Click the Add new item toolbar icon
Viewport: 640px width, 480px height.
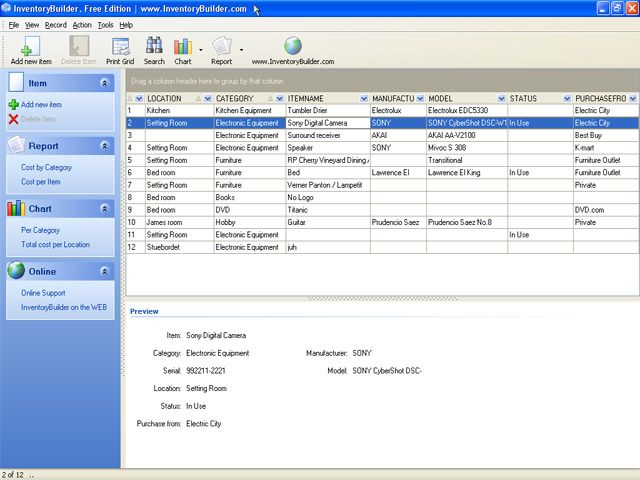point(31,46)
